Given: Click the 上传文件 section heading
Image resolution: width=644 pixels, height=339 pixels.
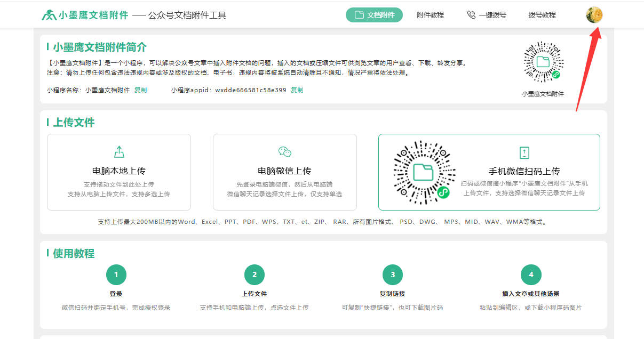Looking at the screenshot, I should [74, 123].
